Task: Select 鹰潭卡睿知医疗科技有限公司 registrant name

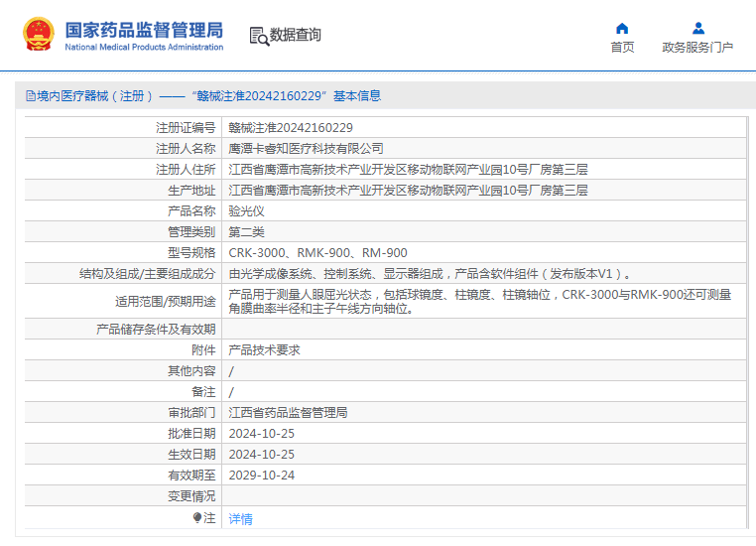Action: 307,149
